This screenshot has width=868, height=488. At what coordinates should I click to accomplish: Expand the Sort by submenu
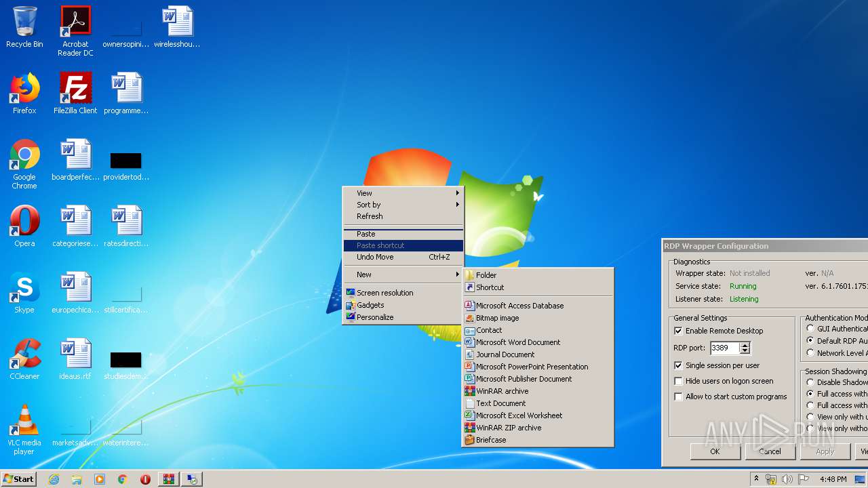tap(403, 205)
